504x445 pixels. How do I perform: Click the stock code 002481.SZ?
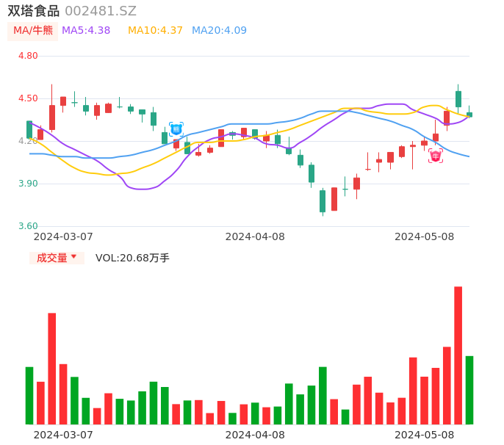[x=101, y=11]
